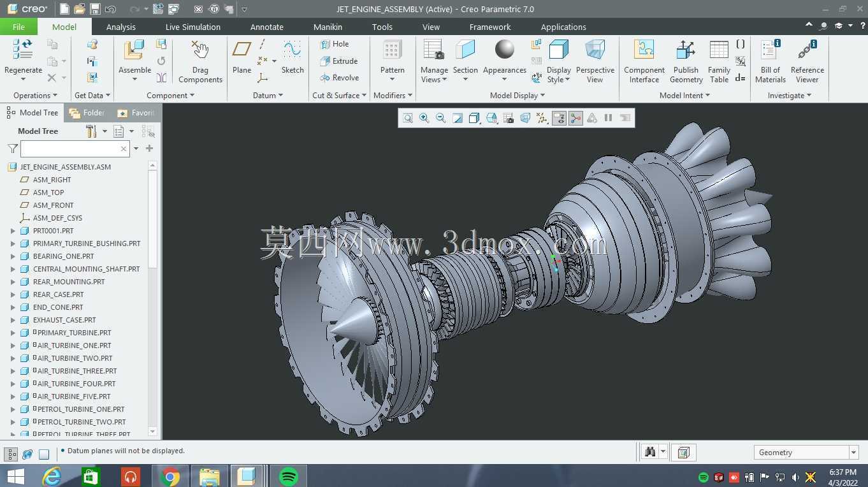Open the Bill of Materials
The width and height of the screenshot is (868, 487).
(770, 62)
